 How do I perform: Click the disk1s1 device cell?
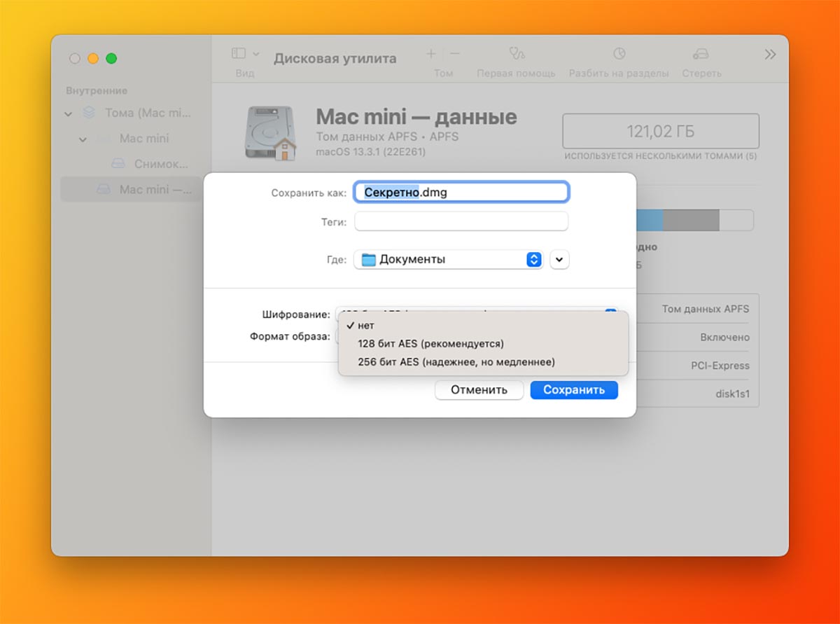pyautogui.click(x=732, y=394)
